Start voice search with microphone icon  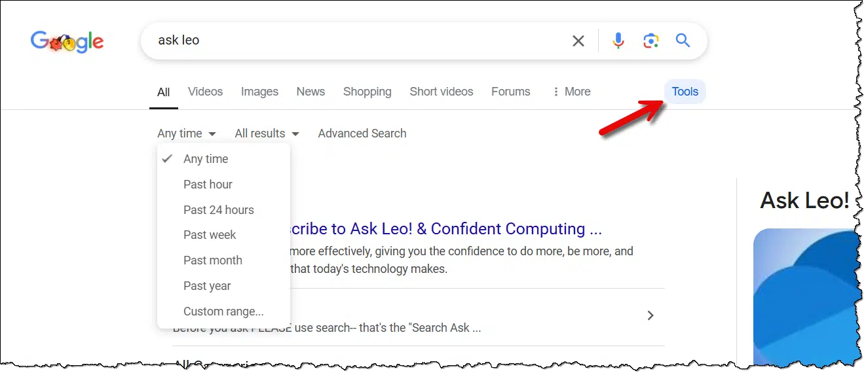(618, 41)
